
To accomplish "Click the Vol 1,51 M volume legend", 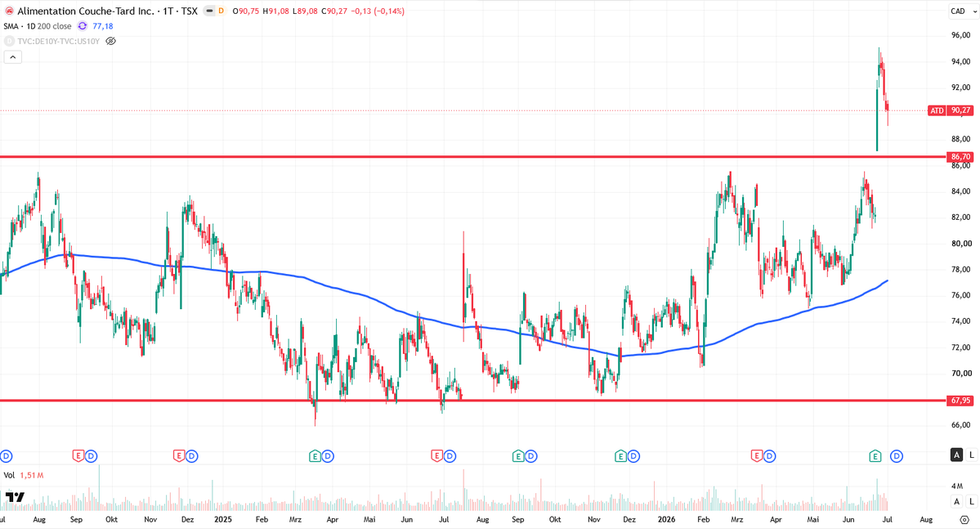I will (x=24, y=475).
